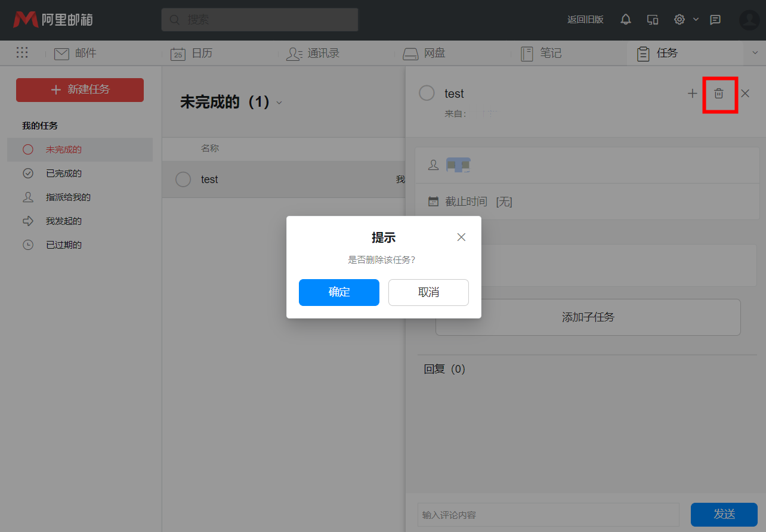Click the 新建任务 new task button
This screenshot has width=766, height=532.
point(79,89)
